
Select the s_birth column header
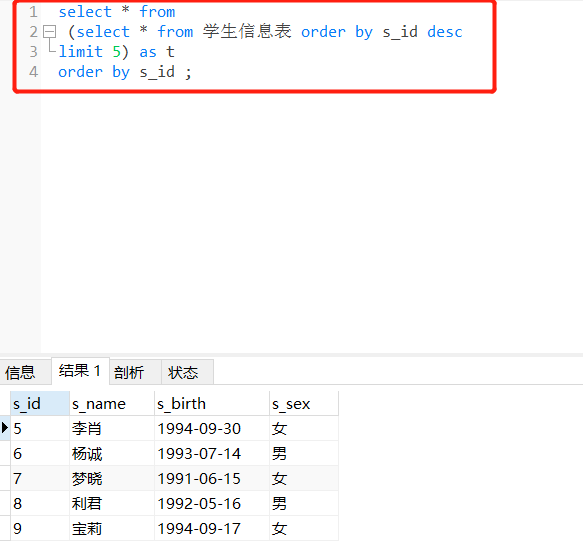(x=212, y=403)
